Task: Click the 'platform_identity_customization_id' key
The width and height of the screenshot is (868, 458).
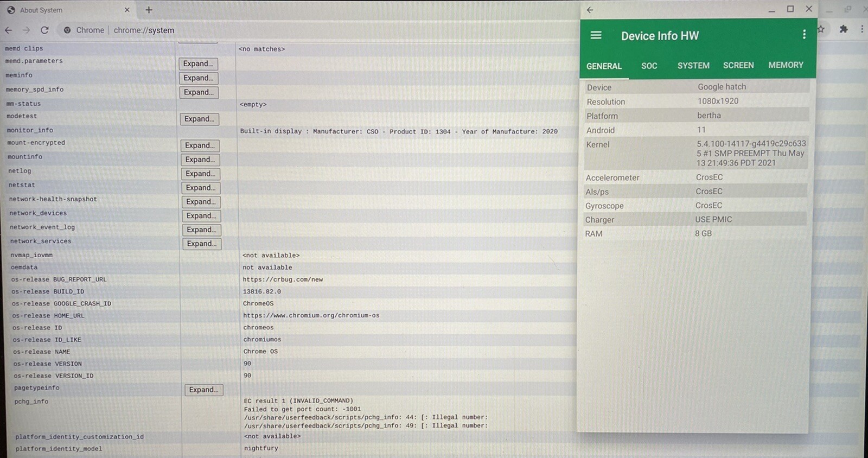Action: pyautogui.click(x=80, y=437)
